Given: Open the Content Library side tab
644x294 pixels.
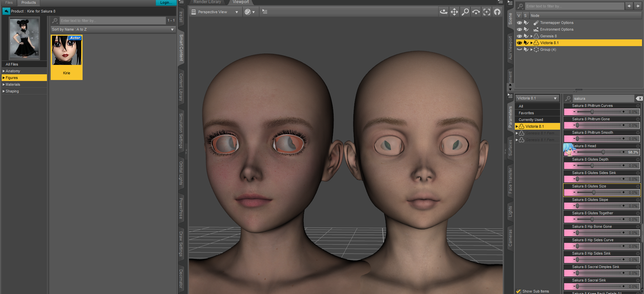Looking at the screenshot, I should click(181, 87).
